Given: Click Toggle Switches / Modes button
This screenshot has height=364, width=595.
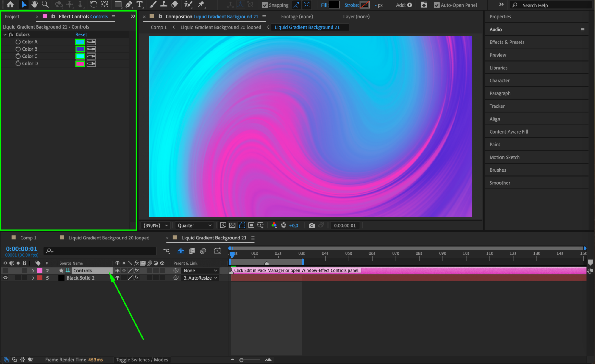Looking at the screenshot, I should (142, 360).
